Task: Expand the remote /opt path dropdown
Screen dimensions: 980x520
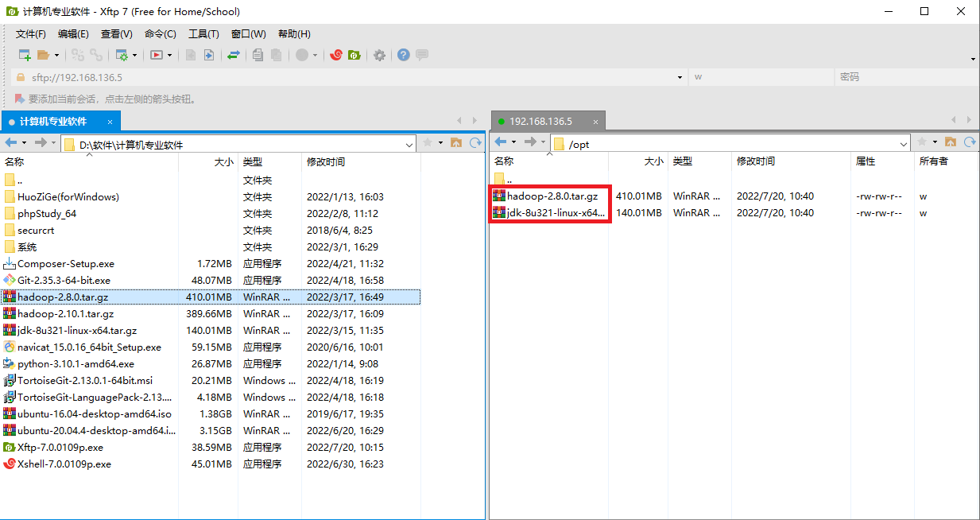Action: point(904,144)
